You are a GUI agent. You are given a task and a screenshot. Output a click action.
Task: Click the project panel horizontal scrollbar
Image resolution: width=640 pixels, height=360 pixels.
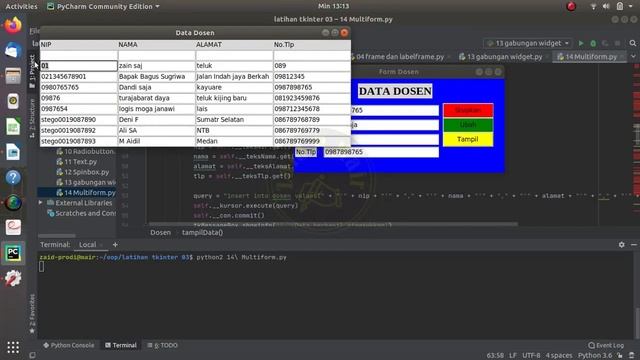click(57, 236)
